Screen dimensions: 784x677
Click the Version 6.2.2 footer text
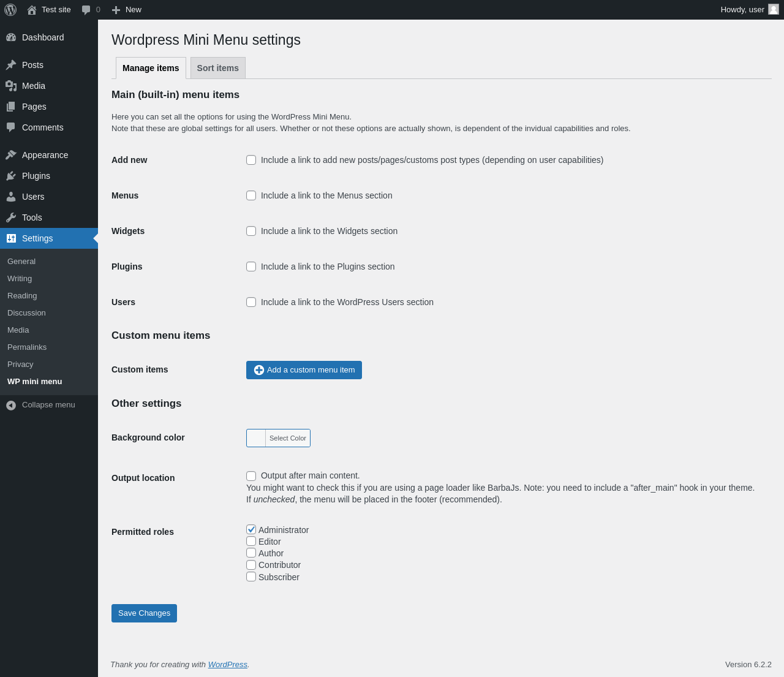point(748,665)
